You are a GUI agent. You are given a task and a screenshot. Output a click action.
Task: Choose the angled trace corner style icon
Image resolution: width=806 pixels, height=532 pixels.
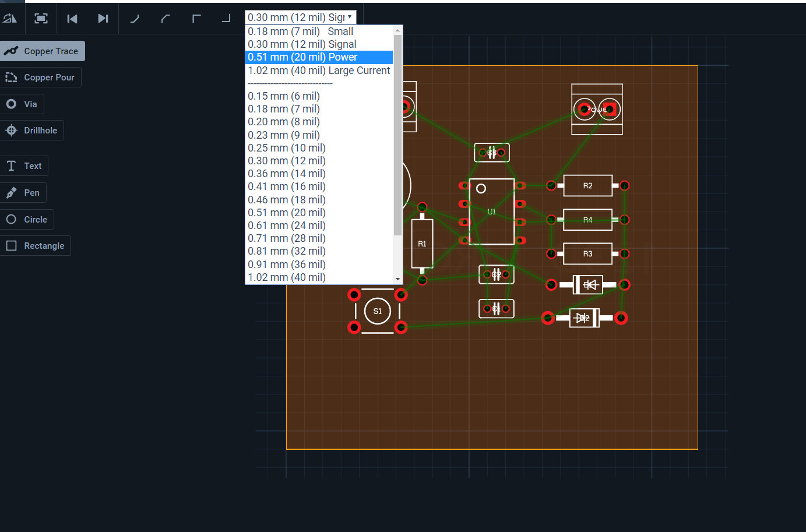tap(166, 19)
